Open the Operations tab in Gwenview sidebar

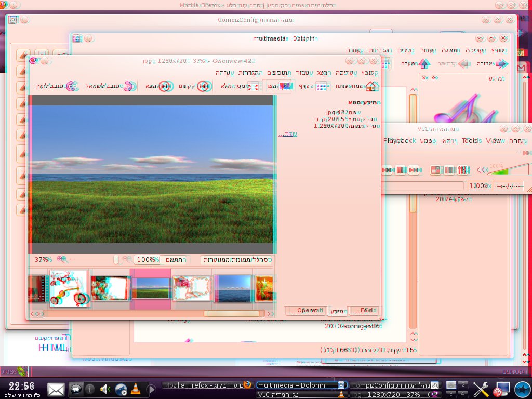coord(307,311)
